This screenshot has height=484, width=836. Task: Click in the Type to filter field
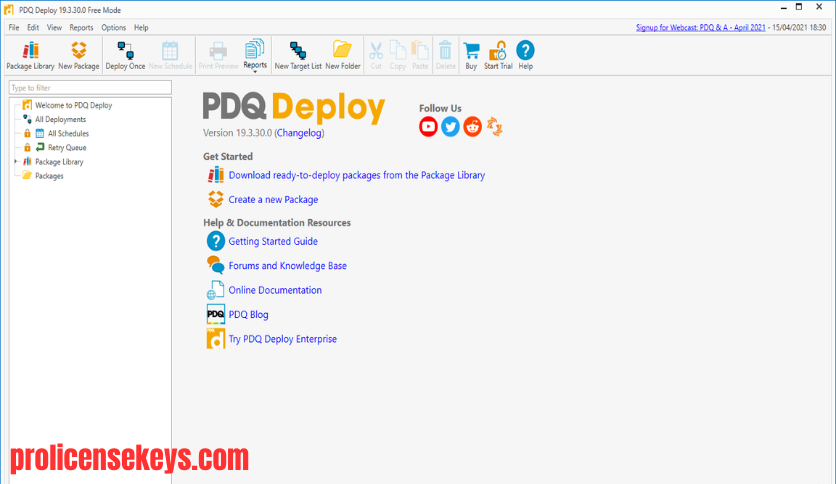(x=90, y=88)
